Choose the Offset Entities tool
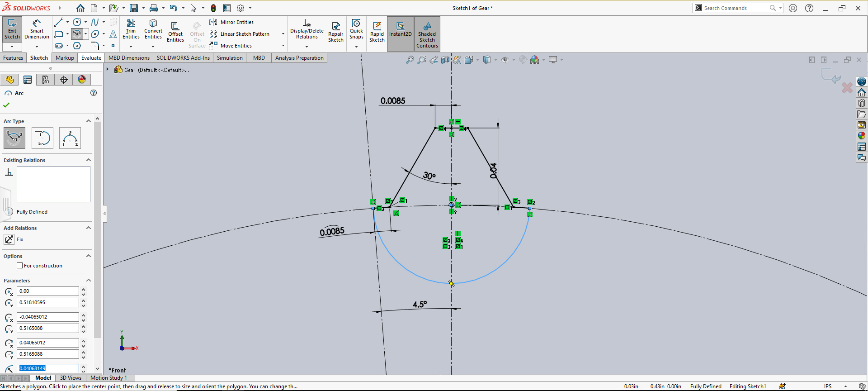 click(175, 32)
